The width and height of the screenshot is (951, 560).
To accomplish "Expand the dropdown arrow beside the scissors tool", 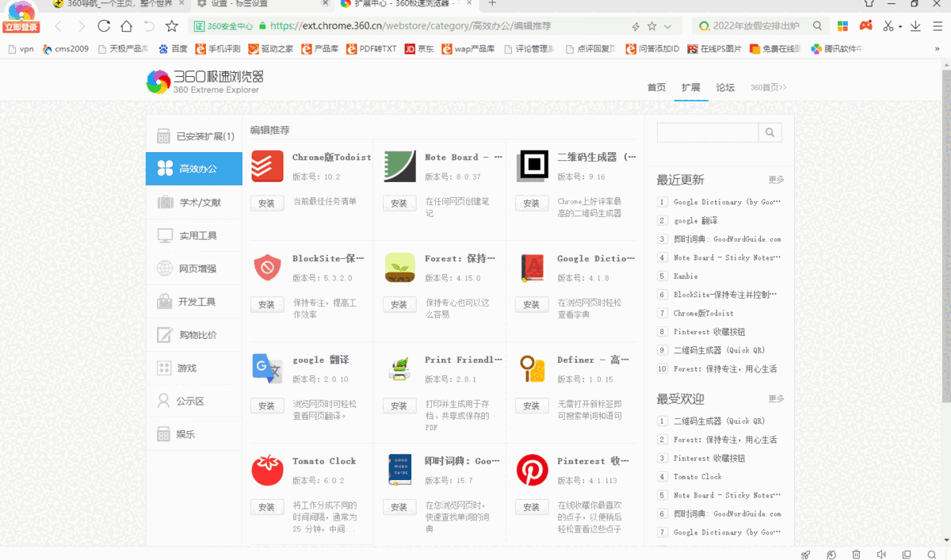I will [900, 26].
